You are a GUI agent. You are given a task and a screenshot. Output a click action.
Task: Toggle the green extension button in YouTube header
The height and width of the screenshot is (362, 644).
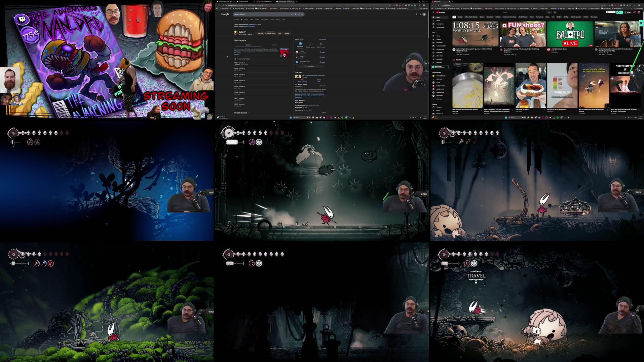coord(619,12)
